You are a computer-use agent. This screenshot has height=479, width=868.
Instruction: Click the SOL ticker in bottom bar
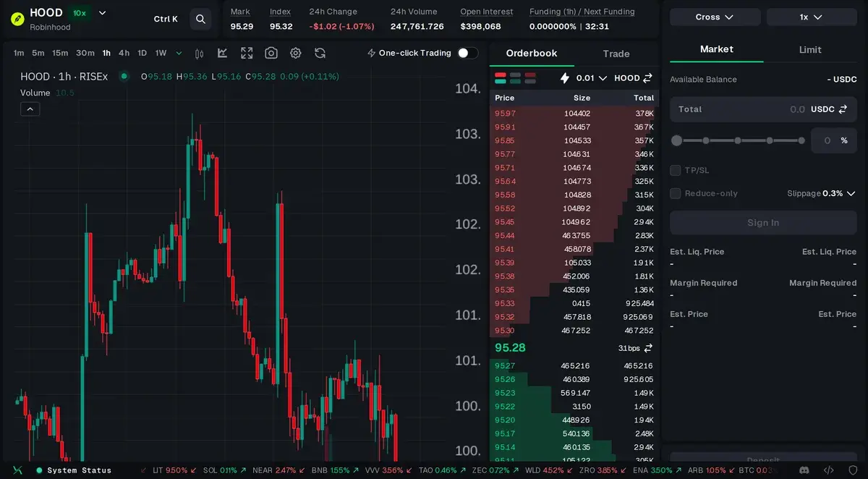click(x=224, y=470)
